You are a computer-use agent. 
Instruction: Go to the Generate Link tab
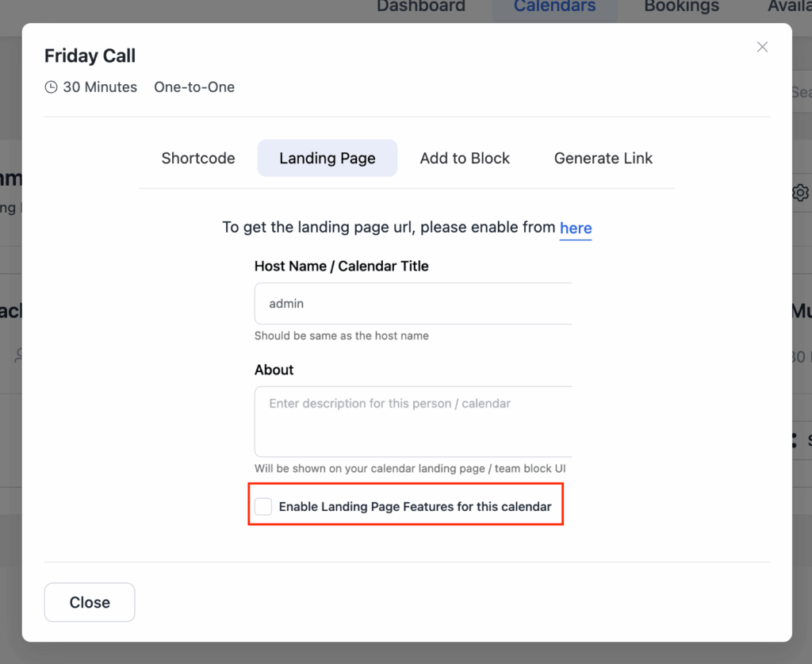(x=603, y=158)
